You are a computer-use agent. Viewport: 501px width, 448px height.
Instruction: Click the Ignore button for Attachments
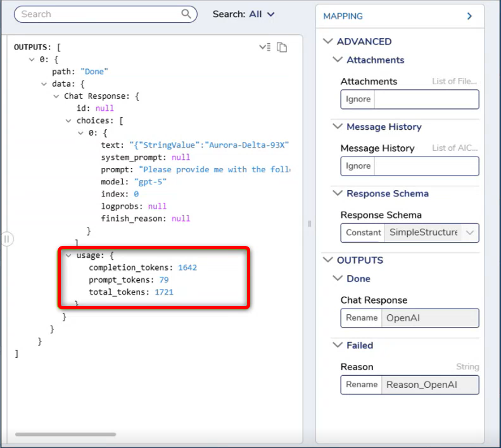tap(358, 99)
